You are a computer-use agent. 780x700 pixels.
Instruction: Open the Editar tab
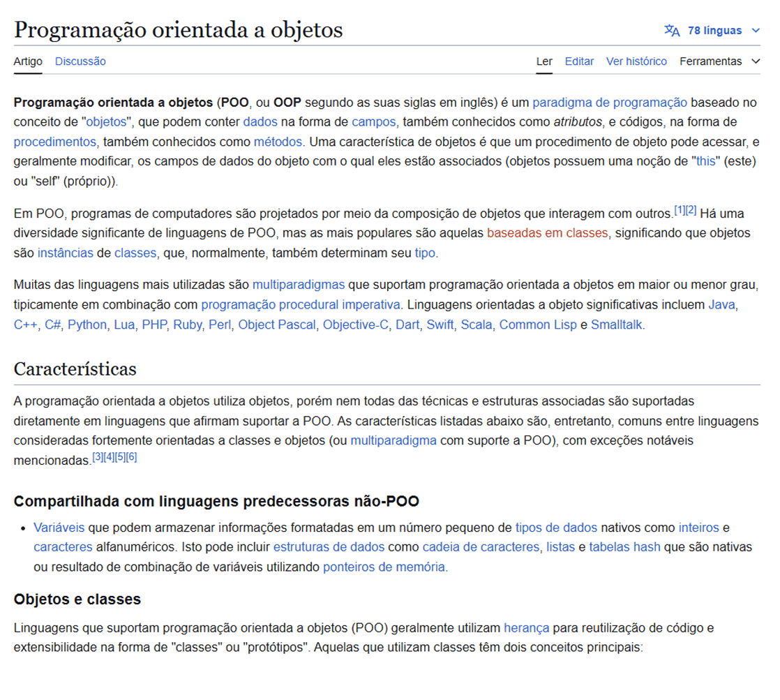pyautogui.click(x=579, y=61)
